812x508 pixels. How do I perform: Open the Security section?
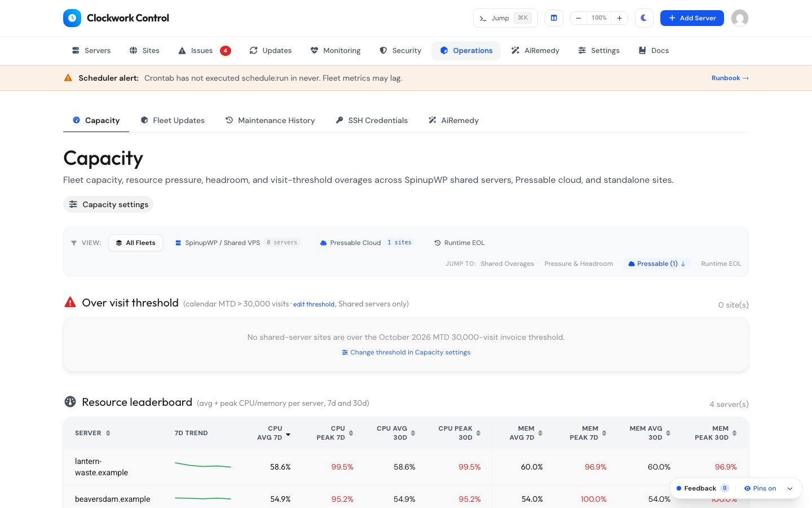pyautogui.click(x=400, y=51)
